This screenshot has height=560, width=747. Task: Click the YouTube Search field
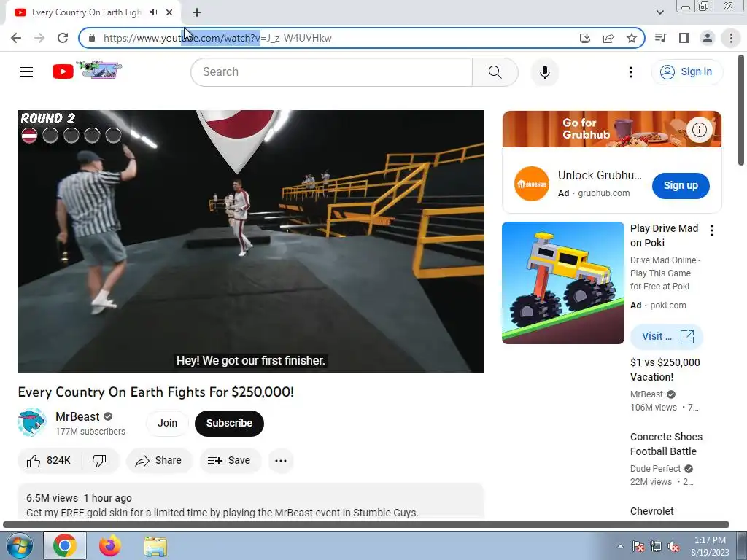tap(332, 72)
